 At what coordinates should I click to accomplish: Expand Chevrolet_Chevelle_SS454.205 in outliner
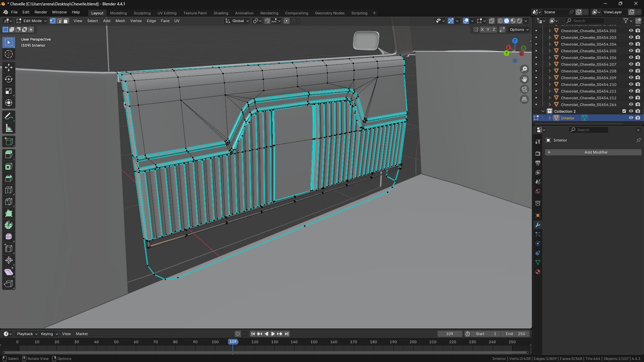click(x=550, y=51)
